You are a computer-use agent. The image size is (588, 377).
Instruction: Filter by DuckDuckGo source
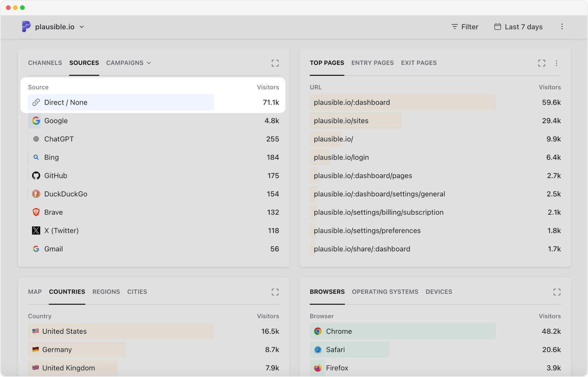pos(153,194)
